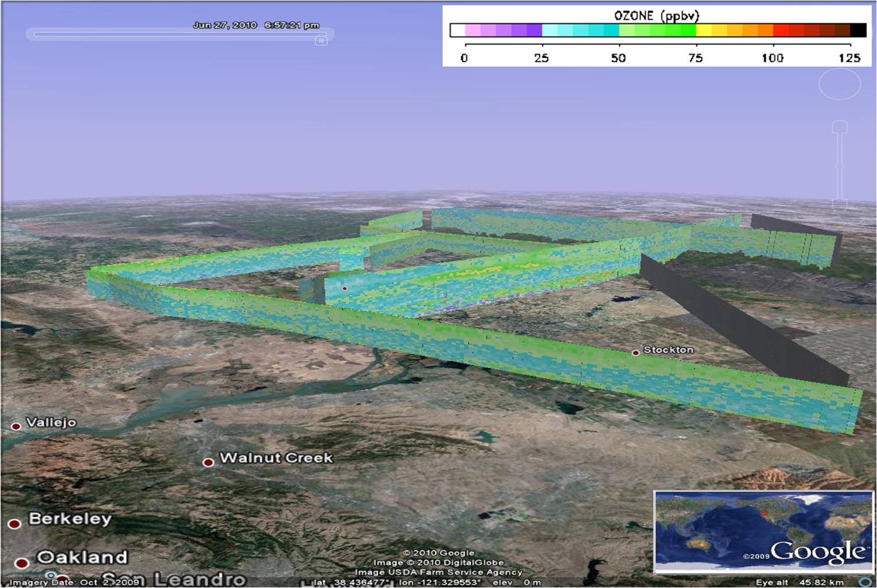Click the vertical zoom slider track
Viewport: 877px width, 588px height.
[x=840, y=166]
